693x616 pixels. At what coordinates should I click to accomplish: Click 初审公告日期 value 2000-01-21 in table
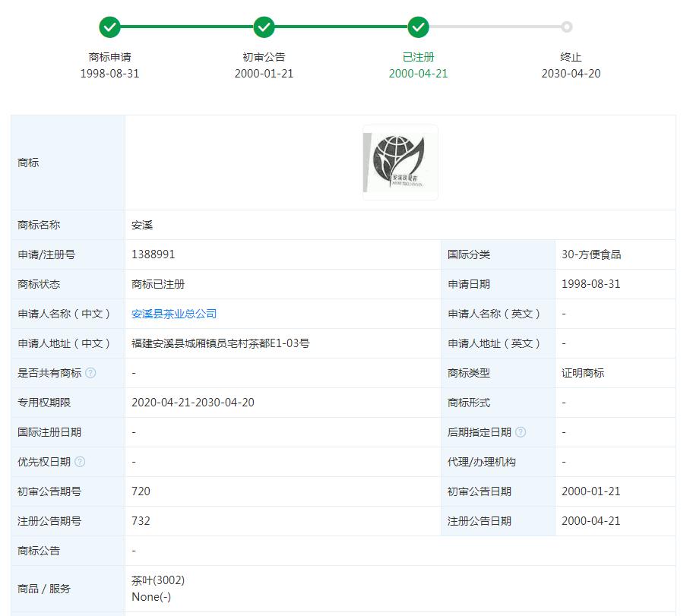[591, 491]
